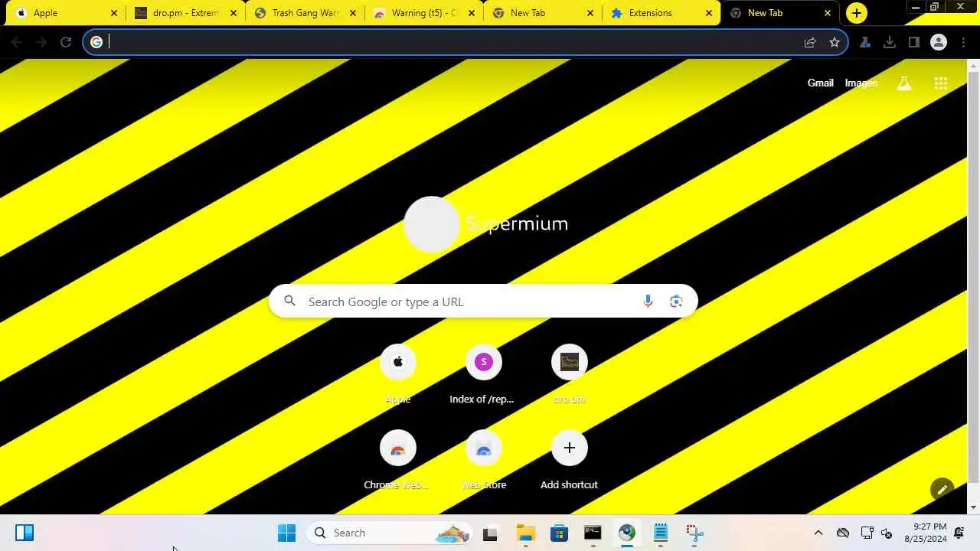Open the Snipping Tool taskbar icon
Screen dimensions: 980x551
coord(694,533)
